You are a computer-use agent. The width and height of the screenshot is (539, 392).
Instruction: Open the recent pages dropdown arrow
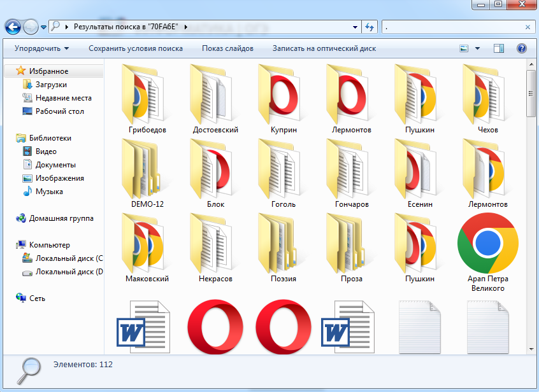(44, 27)
